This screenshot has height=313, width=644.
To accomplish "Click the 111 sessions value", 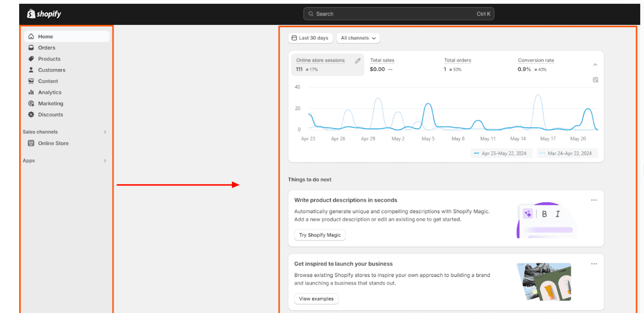I will click(299, 69).
